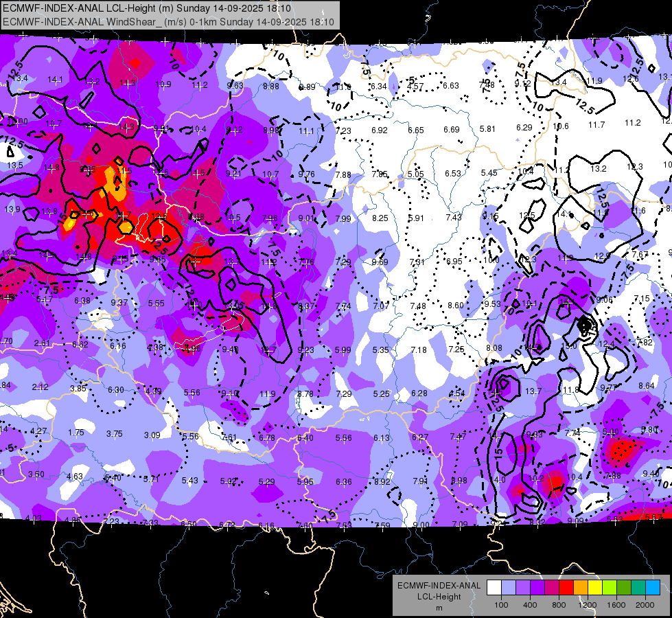This screenshot has height=618, width=672.
Task: Click the shear value 8.25 on map
Action: (380, 218)
